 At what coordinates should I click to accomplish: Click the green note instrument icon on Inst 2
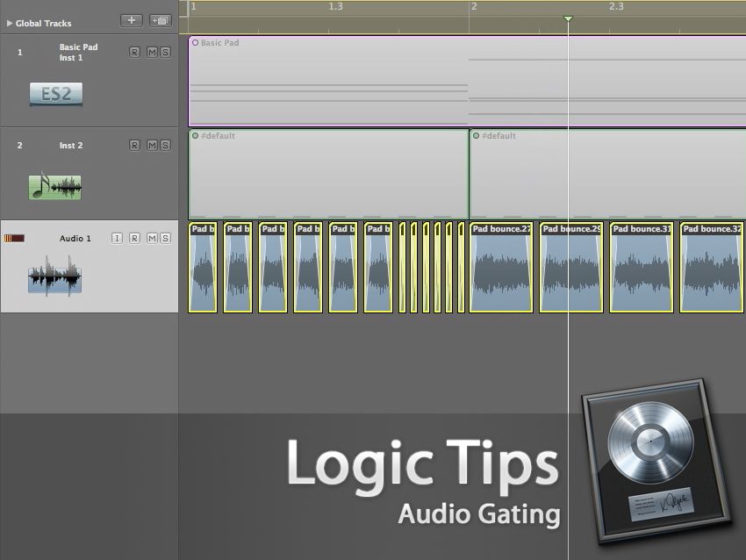click(x=54, y=186)
